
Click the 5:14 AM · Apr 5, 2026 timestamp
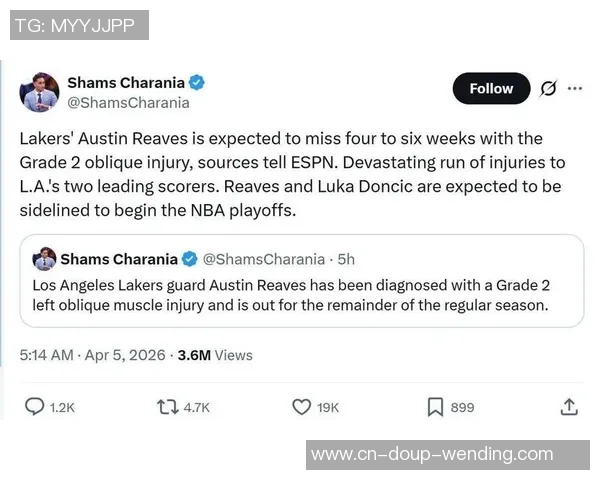(93, 355)
